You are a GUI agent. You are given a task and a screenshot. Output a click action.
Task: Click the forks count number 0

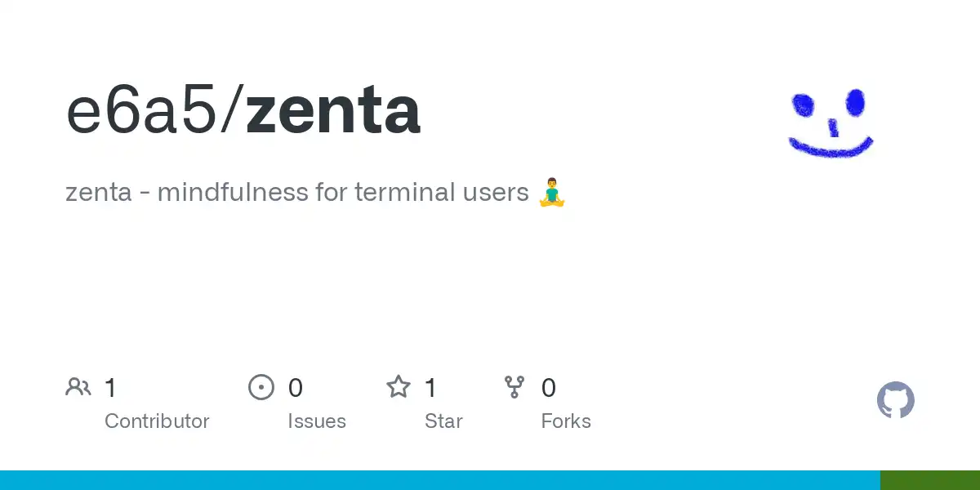pyautogui.click(x=548, y=387)
